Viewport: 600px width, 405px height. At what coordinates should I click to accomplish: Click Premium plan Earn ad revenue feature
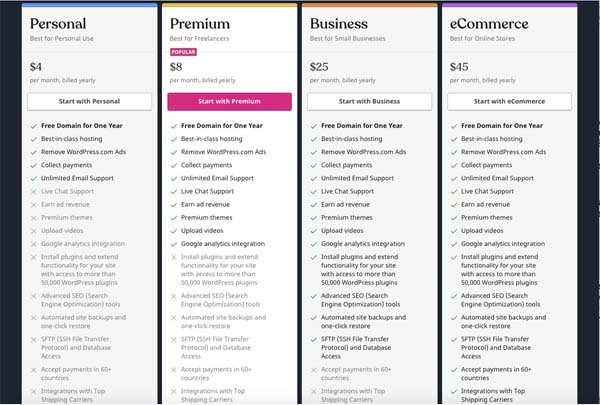click(205, 204)
